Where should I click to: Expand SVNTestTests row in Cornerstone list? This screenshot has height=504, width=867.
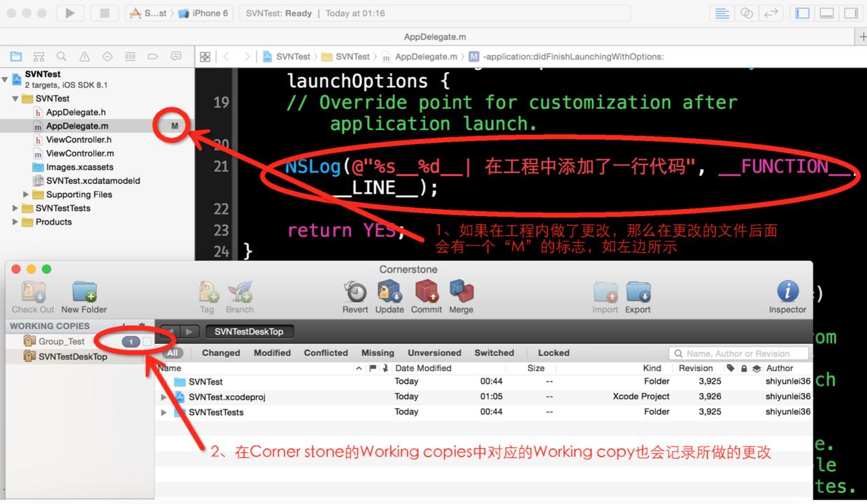pyautogui.click(x=164, y=412)
